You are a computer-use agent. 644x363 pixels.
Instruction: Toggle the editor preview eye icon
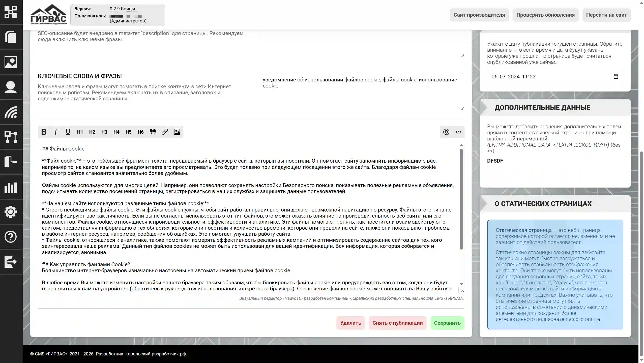click(x=446, y=132)
